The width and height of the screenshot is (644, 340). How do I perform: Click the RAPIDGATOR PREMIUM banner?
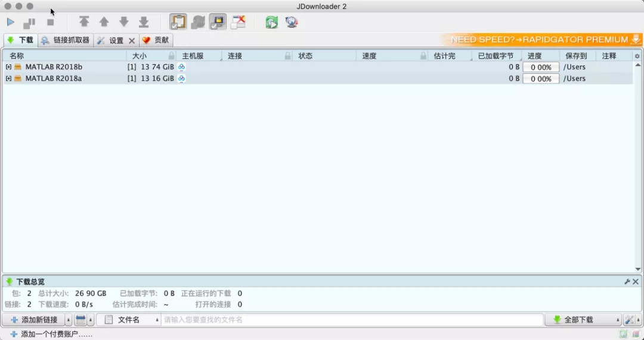point(541,40)
